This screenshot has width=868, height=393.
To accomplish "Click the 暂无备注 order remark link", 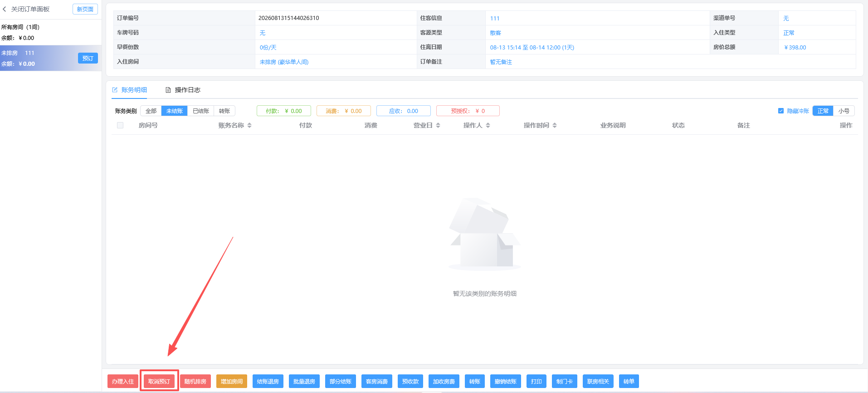I will pyautogui.click(x=501, y=62).
